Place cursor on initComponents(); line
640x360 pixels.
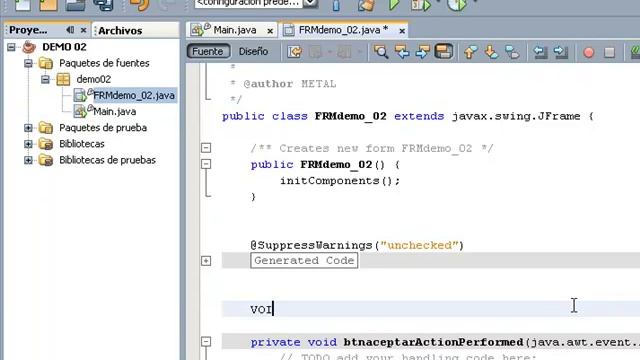click(340, 181)
